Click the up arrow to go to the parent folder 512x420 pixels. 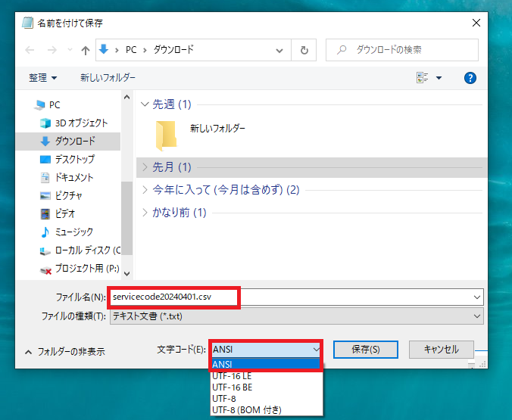pos(86,50)
